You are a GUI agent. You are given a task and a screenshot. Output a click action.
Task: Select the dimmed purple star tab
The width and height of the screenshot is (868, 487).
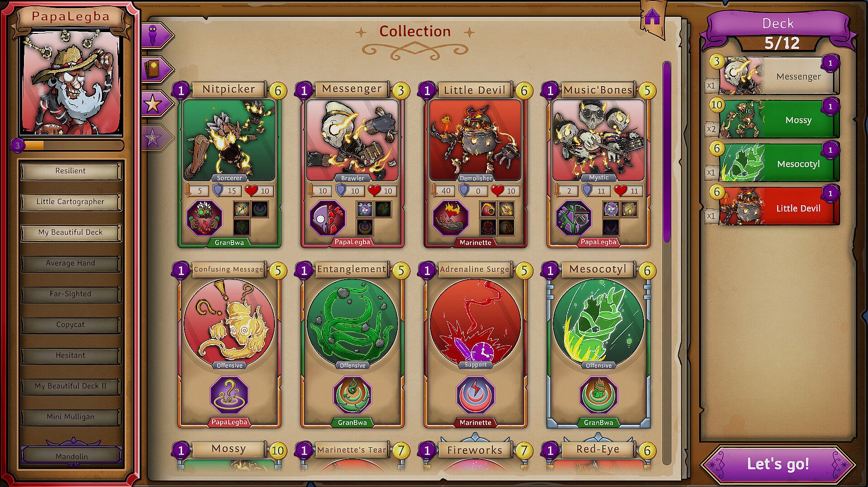(156, 138)
